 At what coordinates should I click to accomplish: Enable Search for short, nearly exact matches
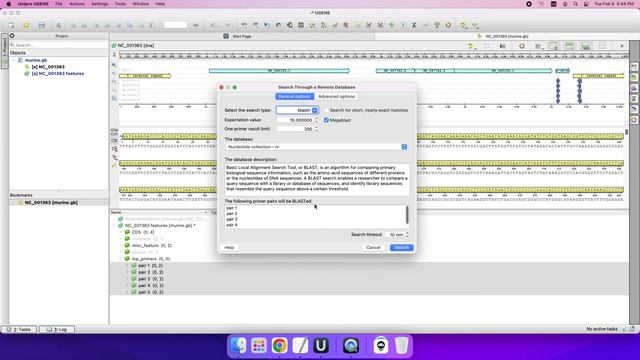click(x=327, y=110)
